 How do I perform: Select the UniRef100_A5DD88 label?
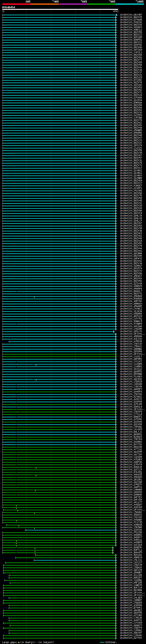[x=131, y=336]
